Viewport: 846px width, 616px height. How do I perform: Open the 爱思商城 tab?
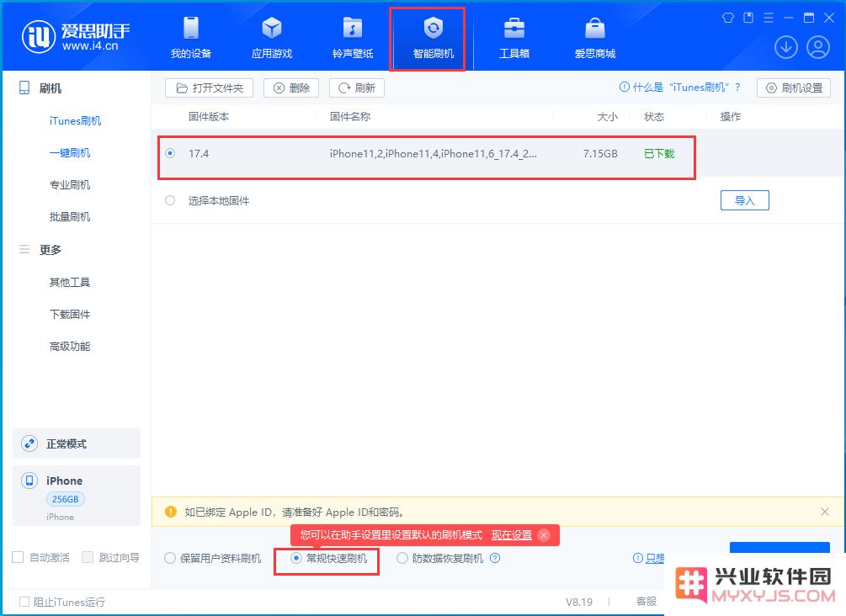pos(595,37)
